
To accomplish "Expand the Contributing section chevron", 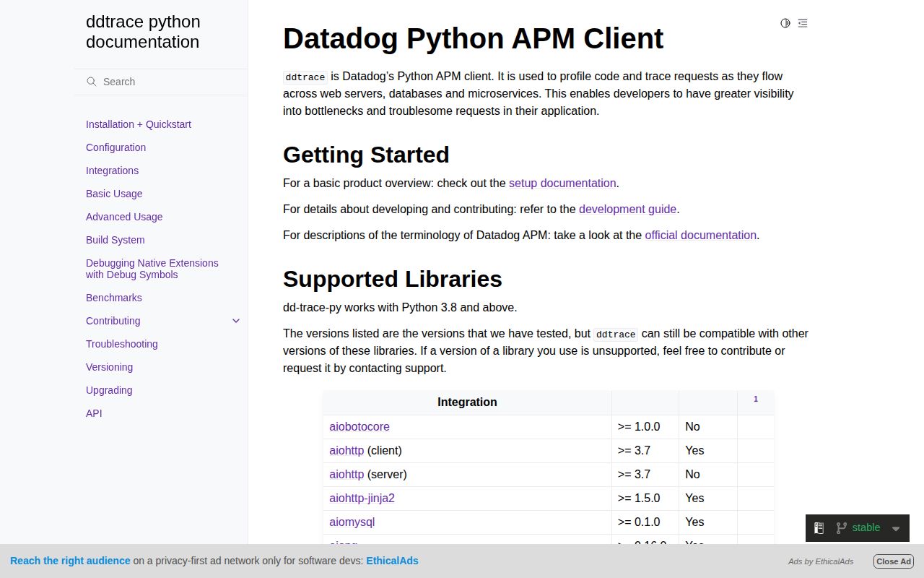I will click(x=236, y=321).
